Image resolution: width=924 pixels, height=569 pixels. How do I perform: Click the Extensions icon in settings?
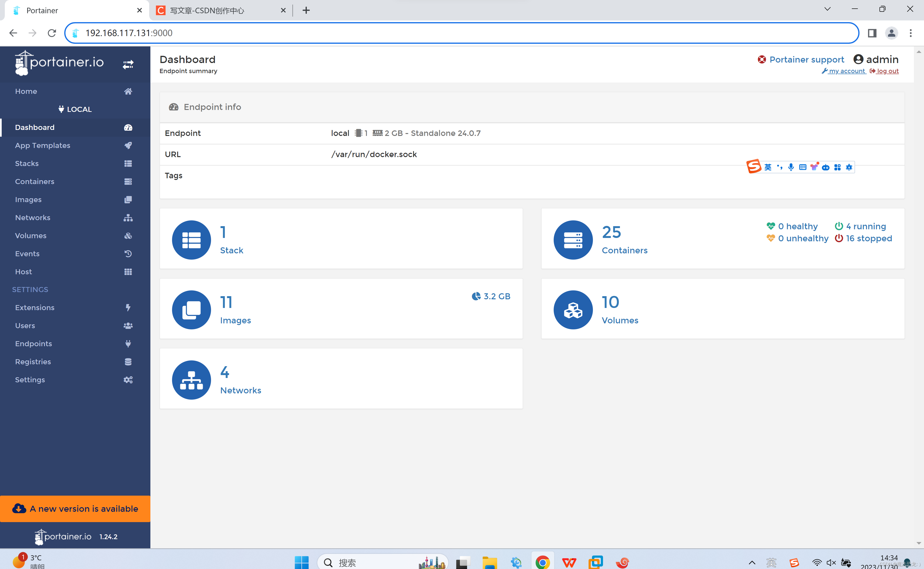(x=128, y=307)
